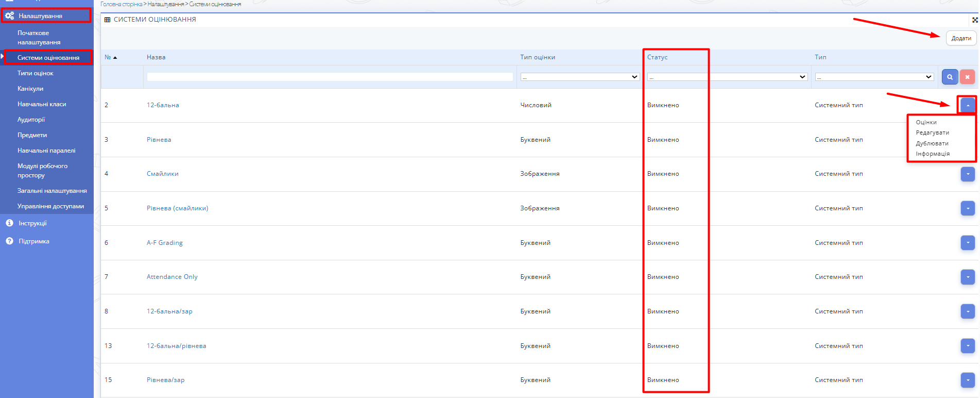Image resolution: width=980 pixels, height=398 pixels.
Task: Open the Інструкції sidebar section
Action: click(x=32, y=223)
